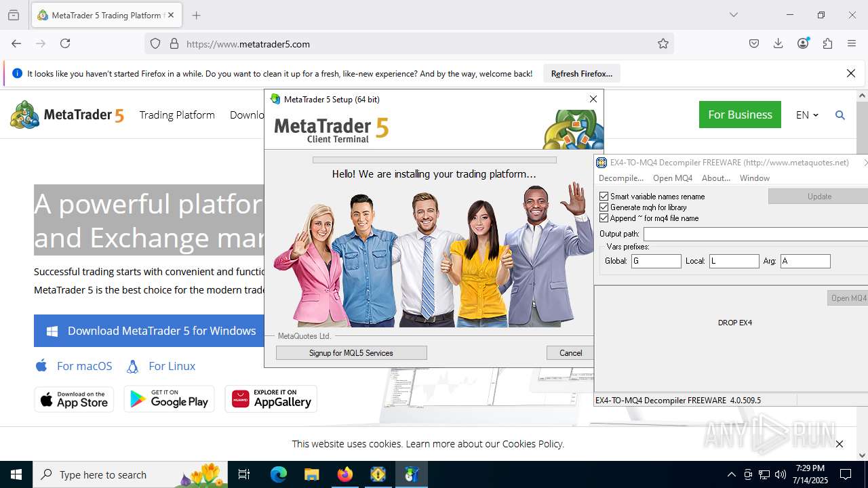868x488 pixels.
Task: Open the For macOS link
Action: (74, 366)
